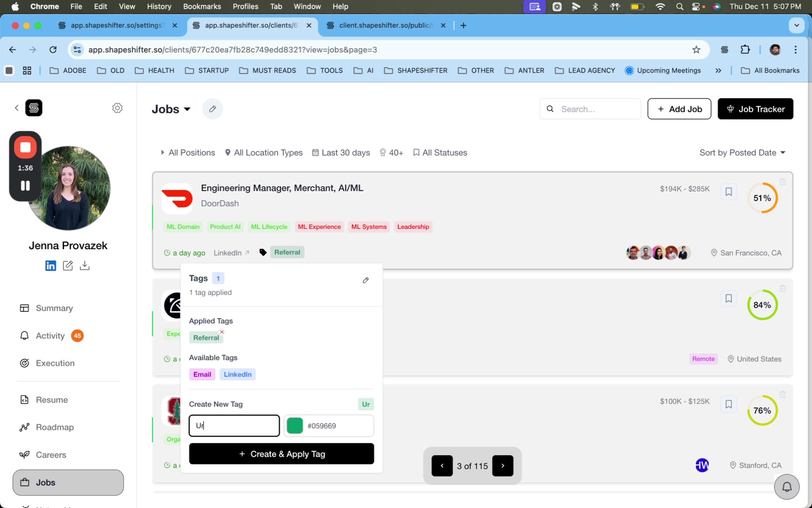
Task: Select the Jobs briefcase item in the sidebar
Action: pyautogui.click(x=68, y=482)
